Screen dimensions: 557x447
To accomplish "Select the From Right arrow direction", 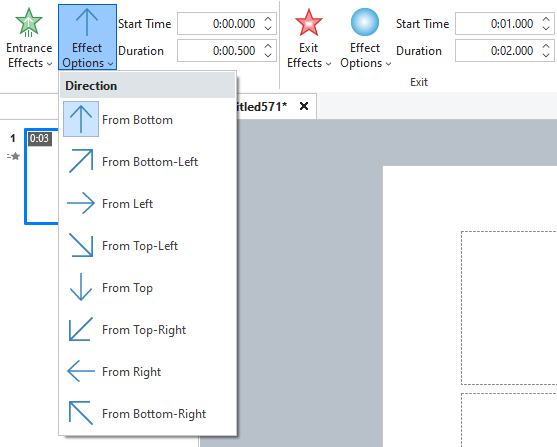I will tap(147, 371).
